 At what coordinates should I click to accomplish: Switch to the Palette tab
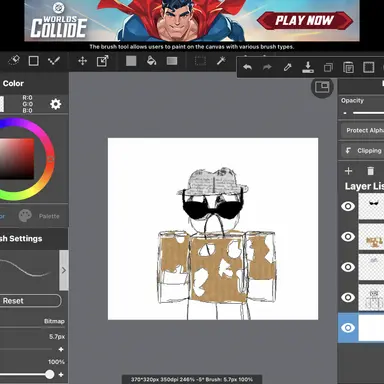click(x=39, y=216)
